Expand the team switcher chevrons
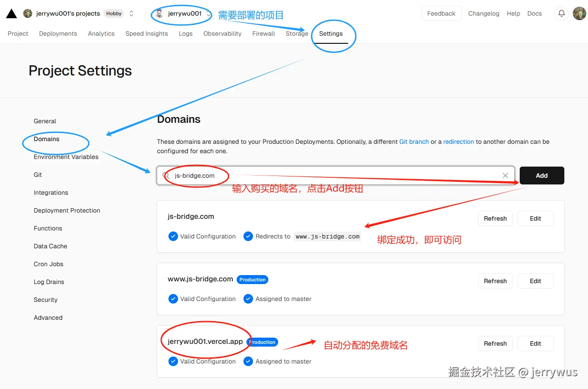This screenshot has height=389, width=588. (131, 13)
